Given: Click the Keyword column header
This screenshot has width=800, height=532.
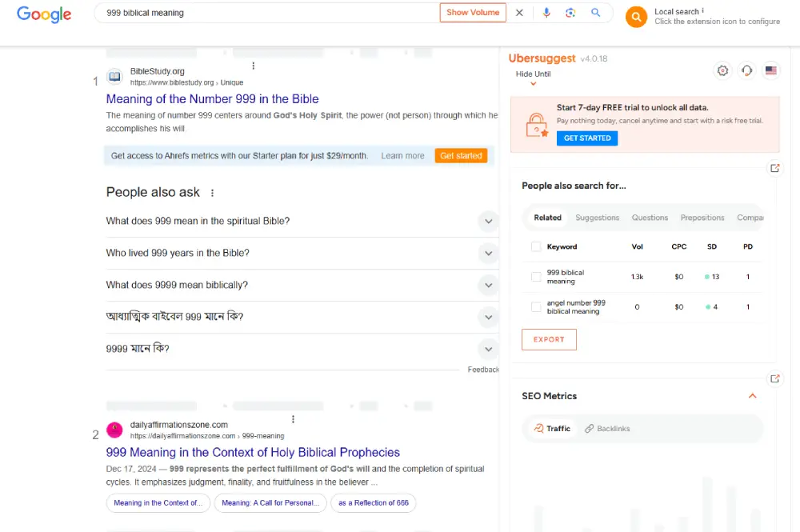Looking at the screenshot, I should tap(562, 247).
